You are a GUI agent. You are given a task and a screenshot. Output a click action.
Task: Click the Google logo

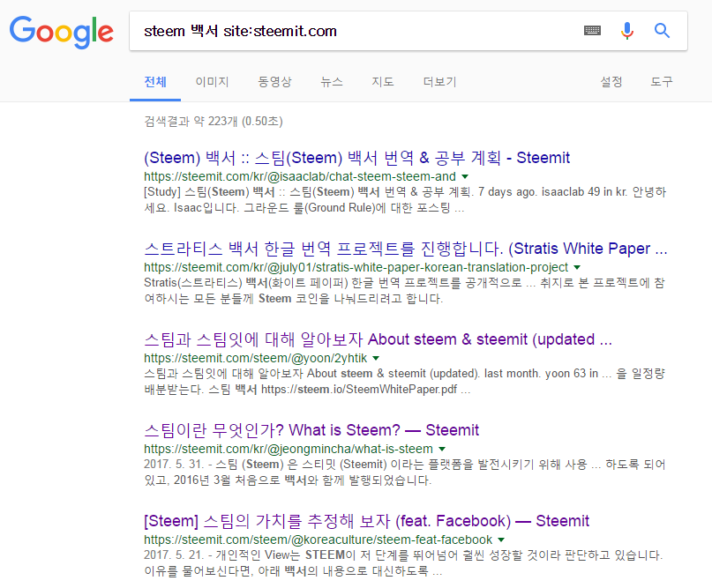coord(61,32)
